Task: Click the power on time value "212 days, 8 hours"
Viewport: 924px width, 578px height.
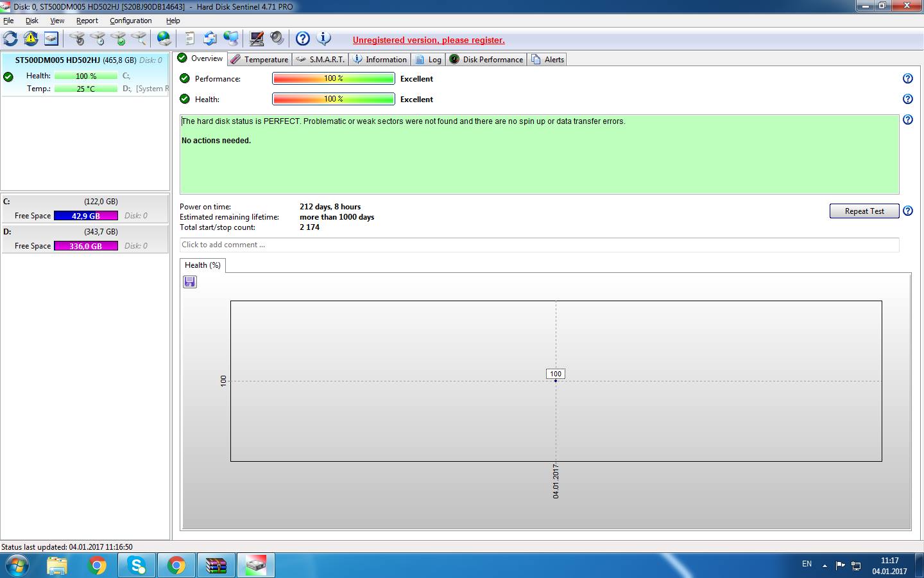Action: tap(330, 207)
